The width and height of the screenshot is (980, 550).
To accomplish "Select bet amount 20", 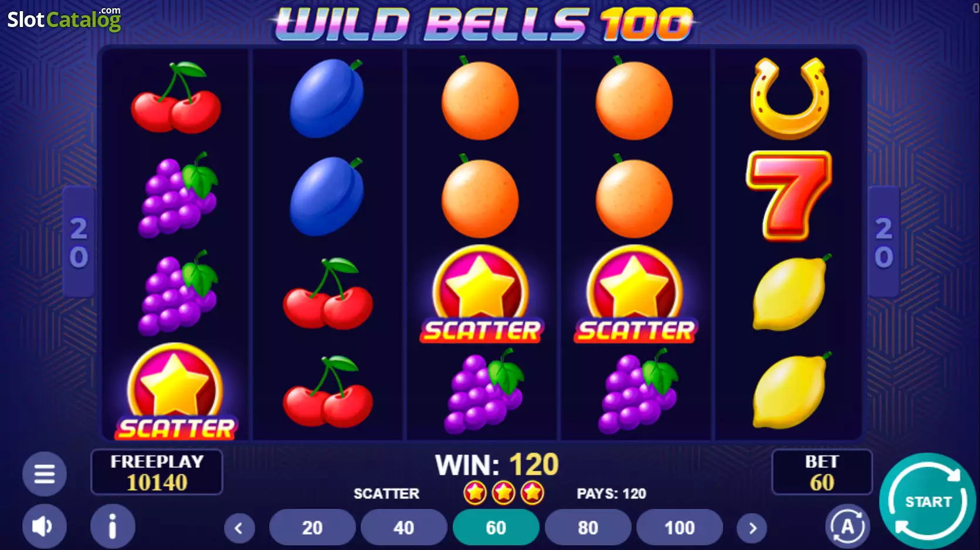I will 312,528.
